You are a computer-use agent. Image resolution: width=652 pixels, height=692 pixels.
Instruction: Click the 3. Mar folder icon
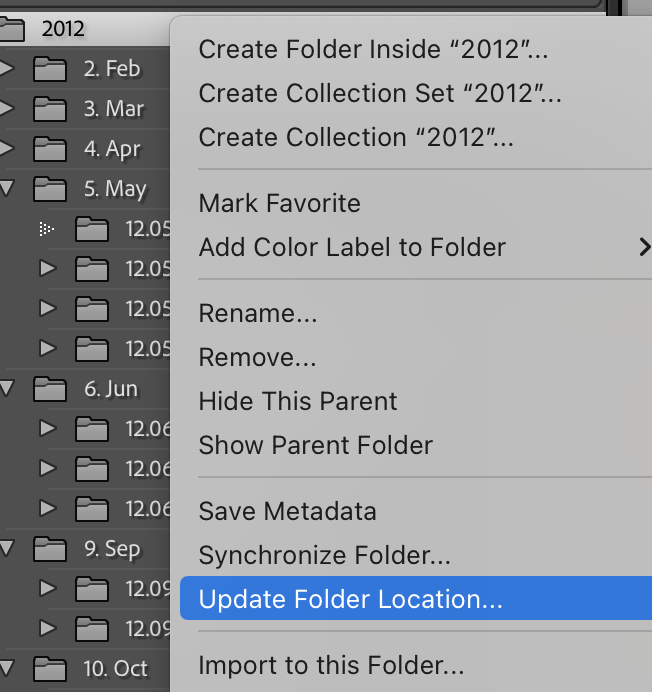(x=50, y=109)
